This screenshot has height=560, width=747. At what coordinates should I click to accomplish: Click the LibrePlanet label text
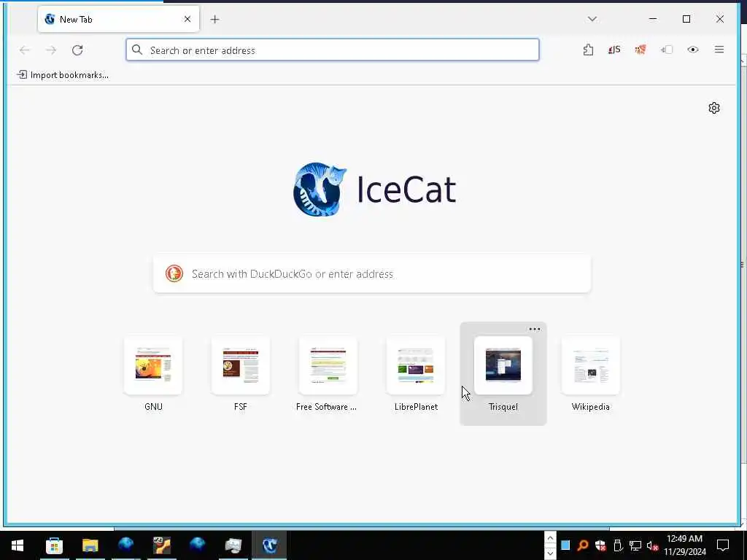coord(416,407)
